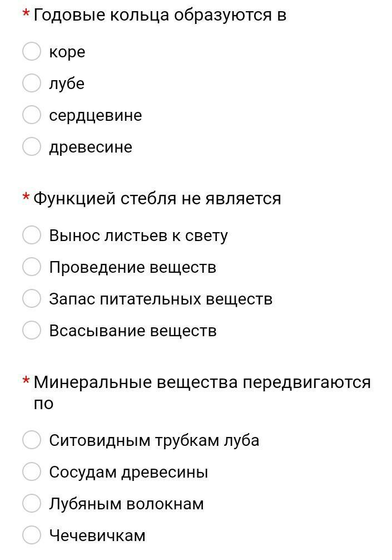Viewport: 392px width, 560px height.
Task: Click question text 'Годовые кольца образуются в'
Action: pyautogui.click(x=160, y=15)
